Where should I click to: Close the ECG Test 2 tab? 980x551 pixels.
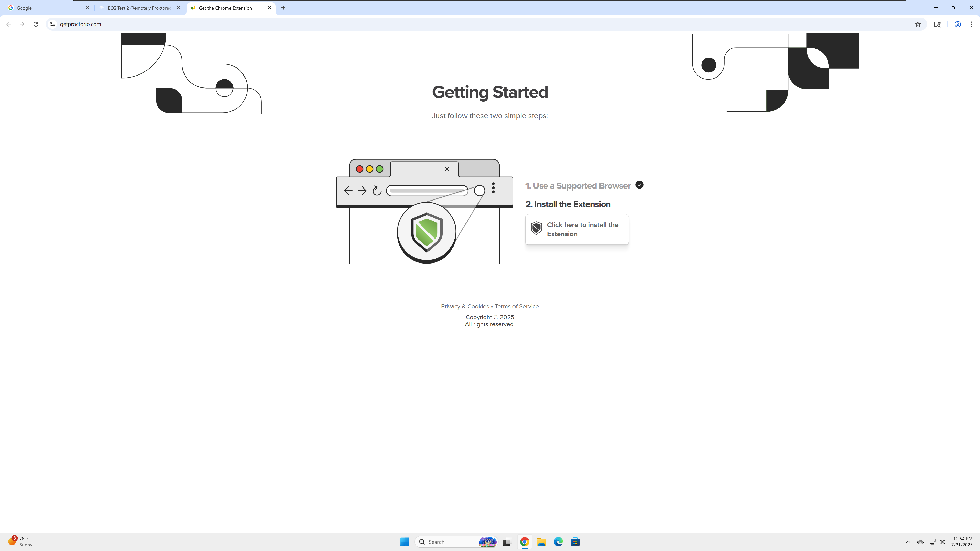(x=178, y=8)
